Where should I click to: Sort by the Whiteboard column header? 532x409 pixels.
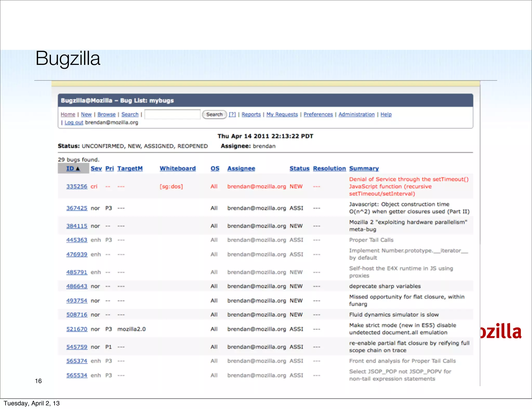177,168
